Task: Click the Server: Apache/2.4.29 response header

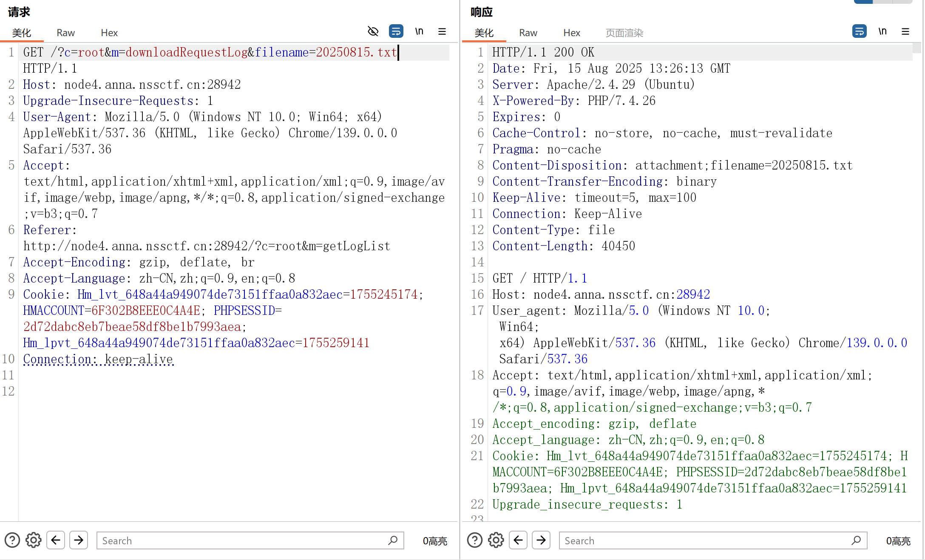Action: click(593, 85)
